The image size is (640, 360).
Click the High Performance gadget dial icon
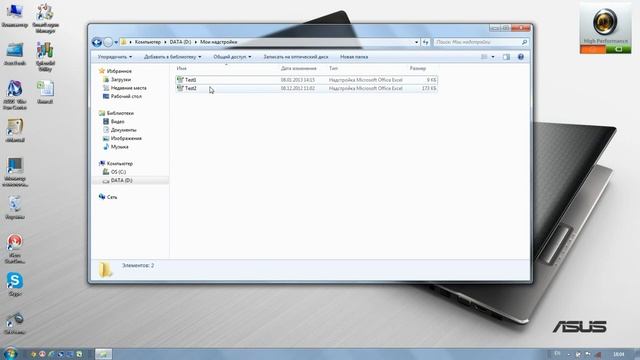(x=605, y=21)
